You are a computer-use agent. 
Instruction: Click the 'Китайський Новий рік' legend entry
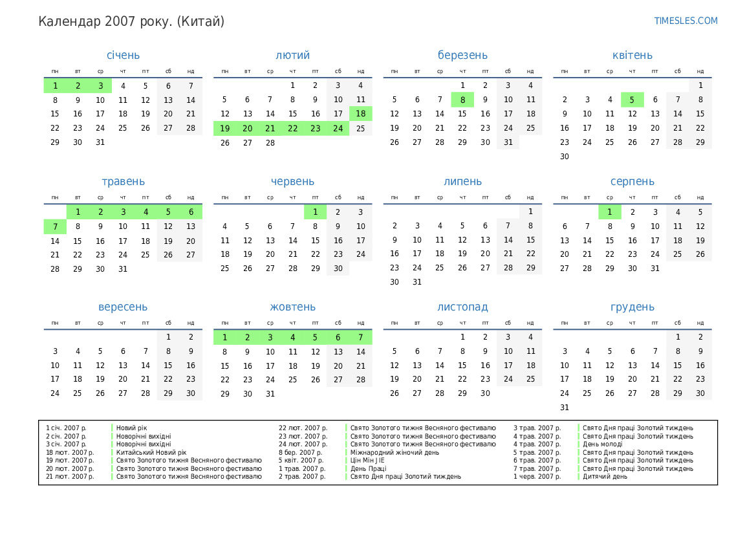coord(151,452)
